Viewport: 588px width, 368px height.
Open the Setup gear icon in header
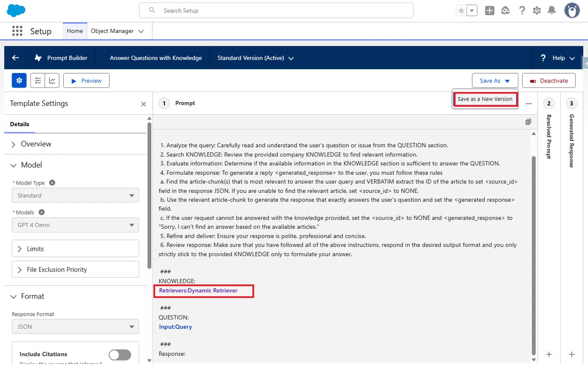[537, 10]
